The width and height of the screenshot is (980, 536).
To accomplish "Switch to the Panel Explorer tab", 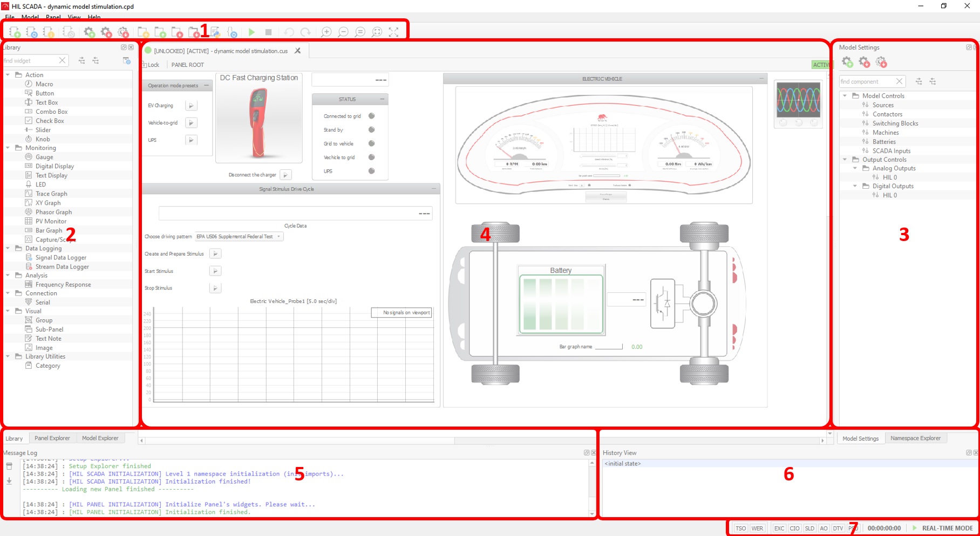I will (52, 438).
